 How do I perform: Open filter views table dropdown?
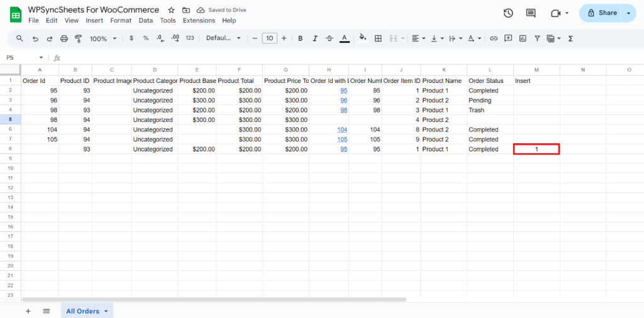tap(553, 38)
